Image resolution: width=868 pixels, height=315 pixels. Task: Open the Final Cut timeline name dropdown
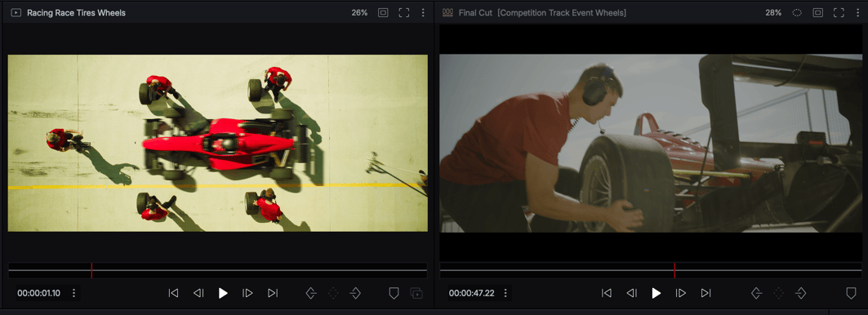click(x=475, y=13)
